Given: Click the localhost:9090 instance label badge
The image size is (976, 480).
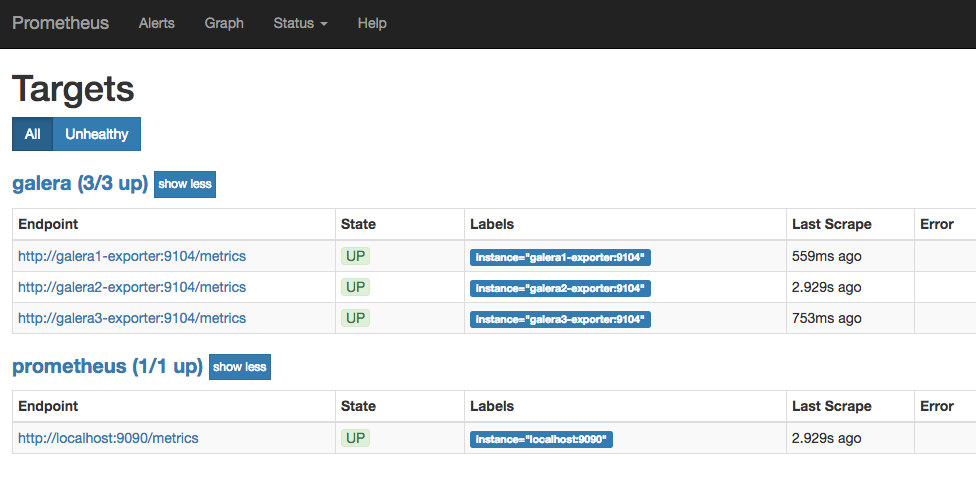Looking at the screenshot, I should coord(542,440).
